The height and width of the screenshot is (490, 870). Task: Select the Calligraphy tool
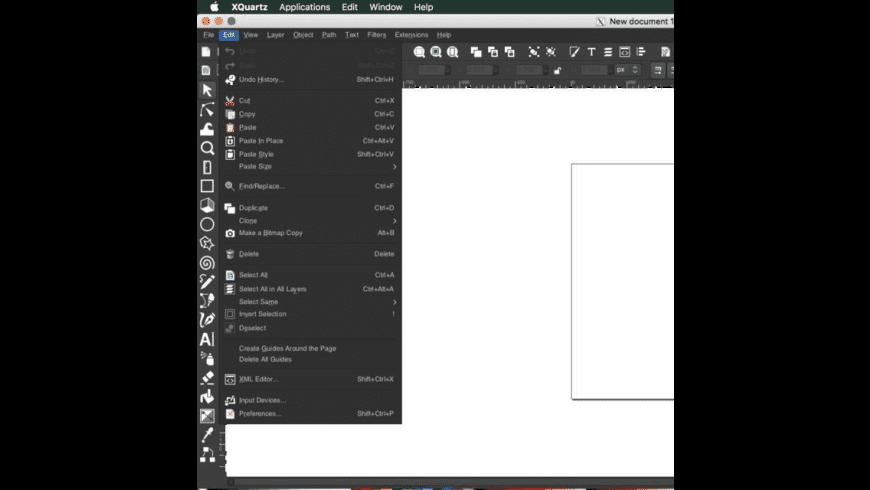click(207, 320)
